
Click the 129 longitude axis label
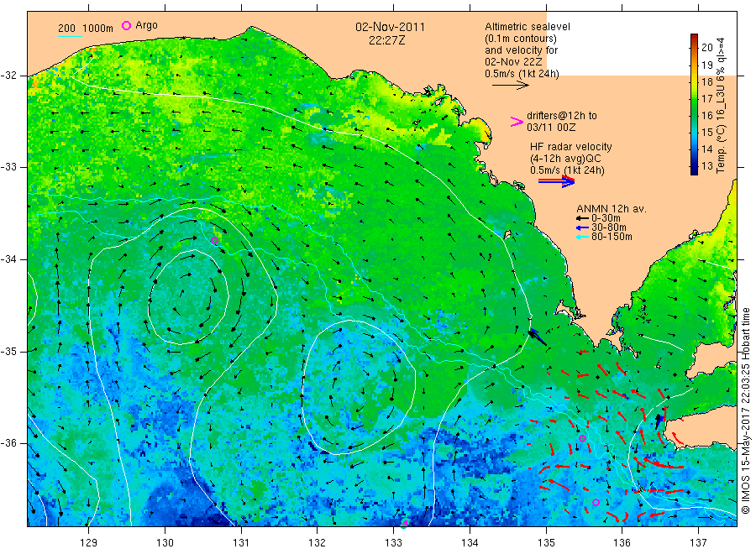[x=89, y=543]
